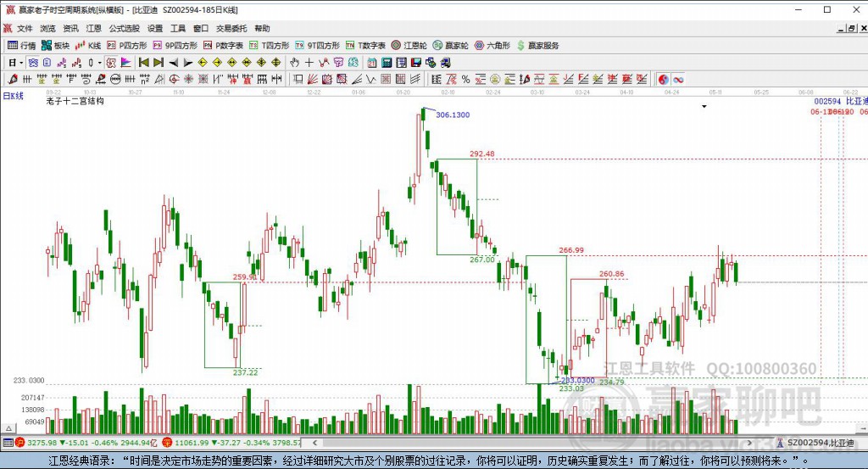
Task: Click the 292.48 price level label
Action: point(482,154)
